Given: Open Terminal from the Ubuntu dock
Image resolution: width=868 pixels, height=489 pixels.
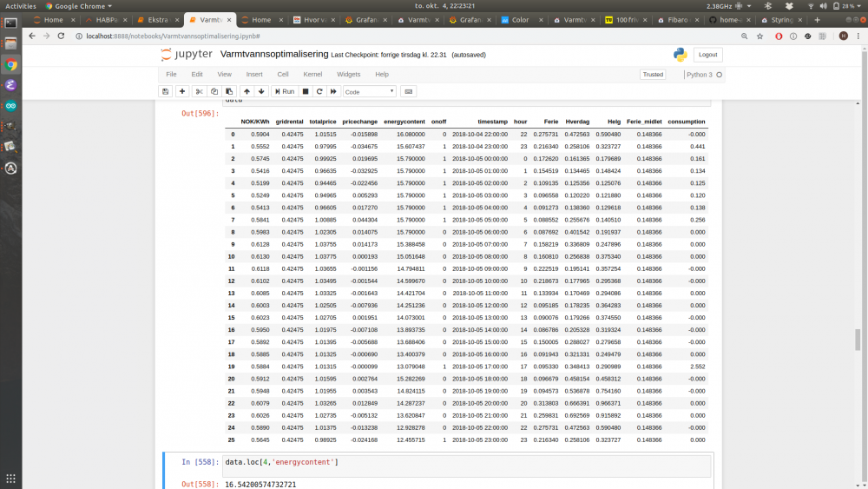Looking at the screenshot, I should [10, 23].
